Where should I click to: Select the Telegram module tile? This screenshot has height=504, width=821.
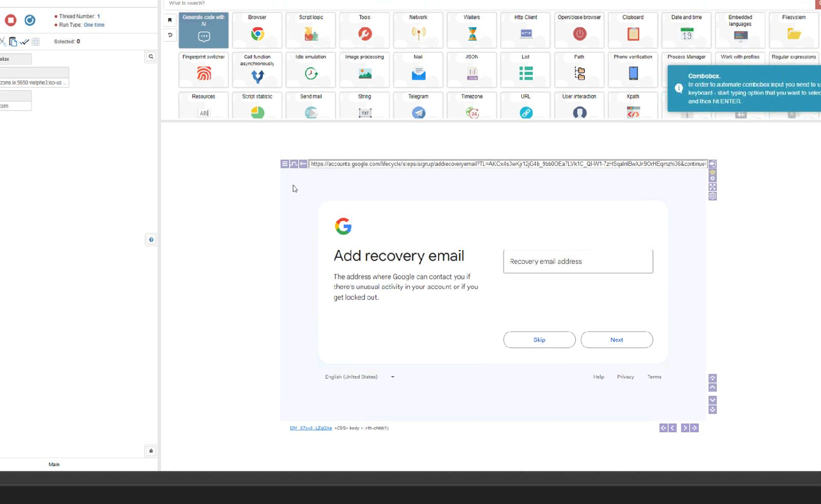pyautogui.click(x=418, y=106)
